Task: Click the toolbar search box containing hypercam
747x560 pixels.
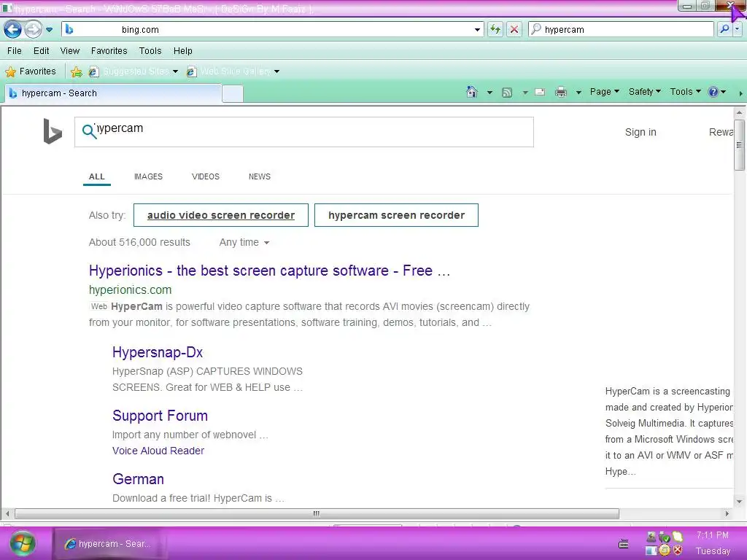Action: coord(621,29)
